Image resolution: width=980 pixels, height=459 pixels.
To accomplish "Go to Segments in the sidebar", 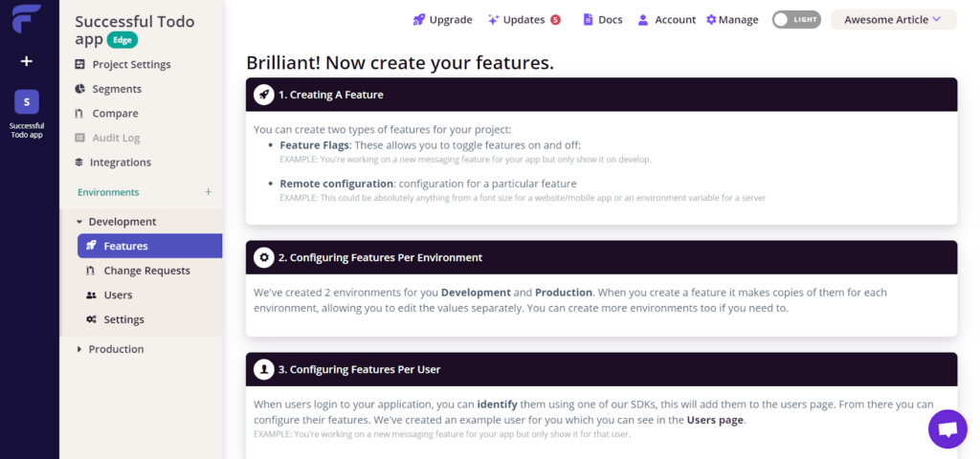I will click(x=117, y=89).
